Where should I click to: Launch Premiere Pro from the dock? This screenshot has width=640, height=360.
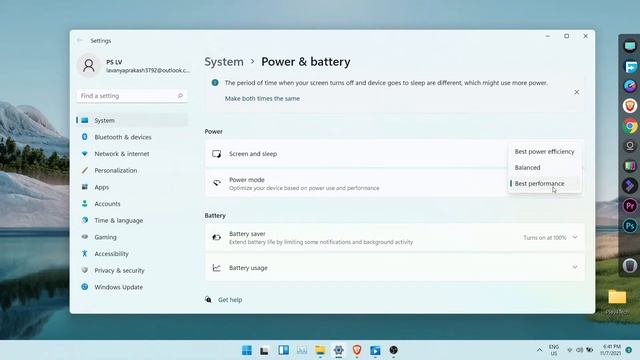(630, 206)
